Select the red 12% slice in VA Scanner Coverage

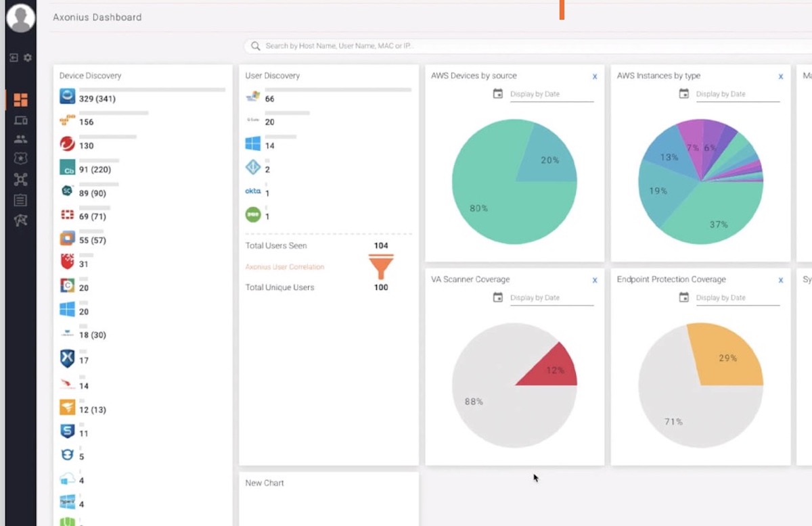[x=555, y=370]
